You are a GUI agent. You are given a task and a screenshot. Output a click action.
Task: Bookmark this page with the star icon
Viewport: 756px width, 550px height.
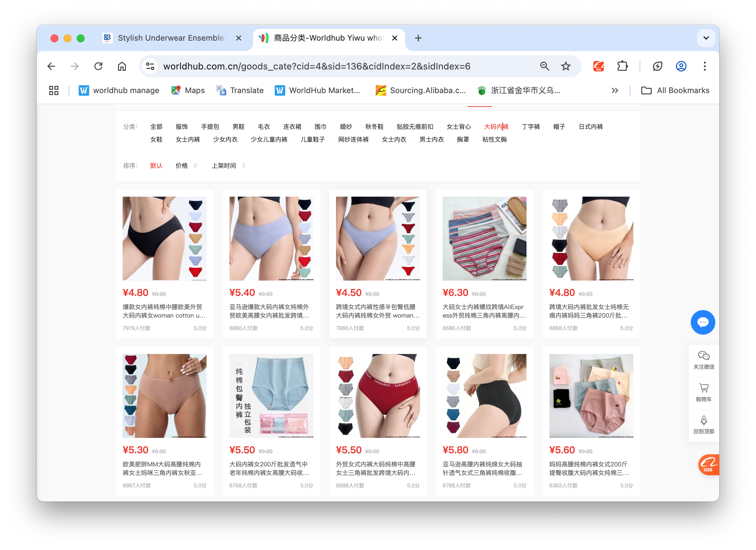tap(566, 66)
